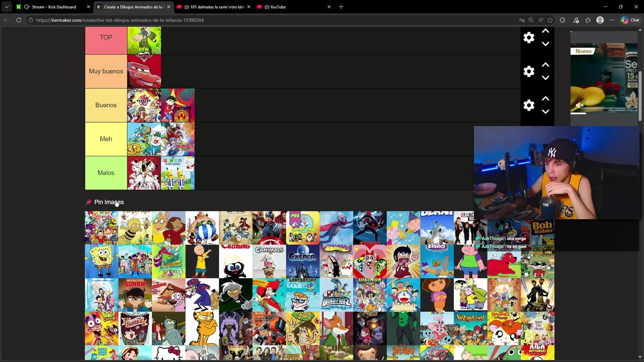The image size is (644, 362).
Task: Move the TOP tier row down
Action: [x=545, y=44]
